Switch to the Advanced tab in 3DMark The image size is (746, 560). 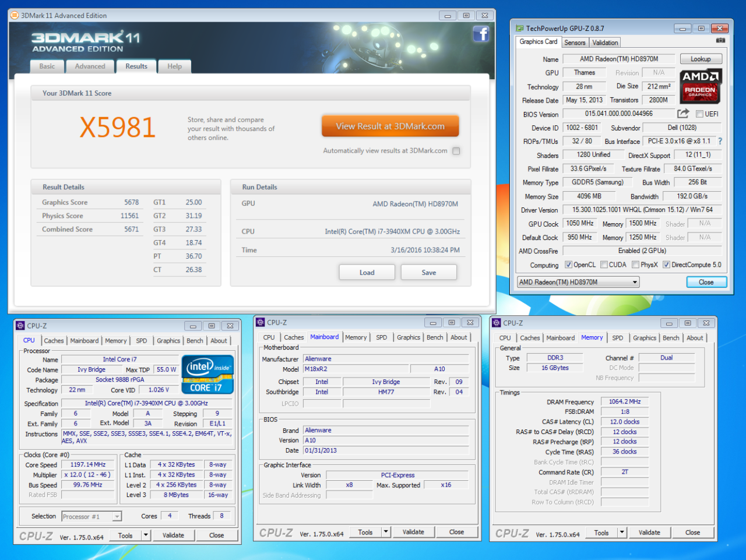click(x=90, y=66)
